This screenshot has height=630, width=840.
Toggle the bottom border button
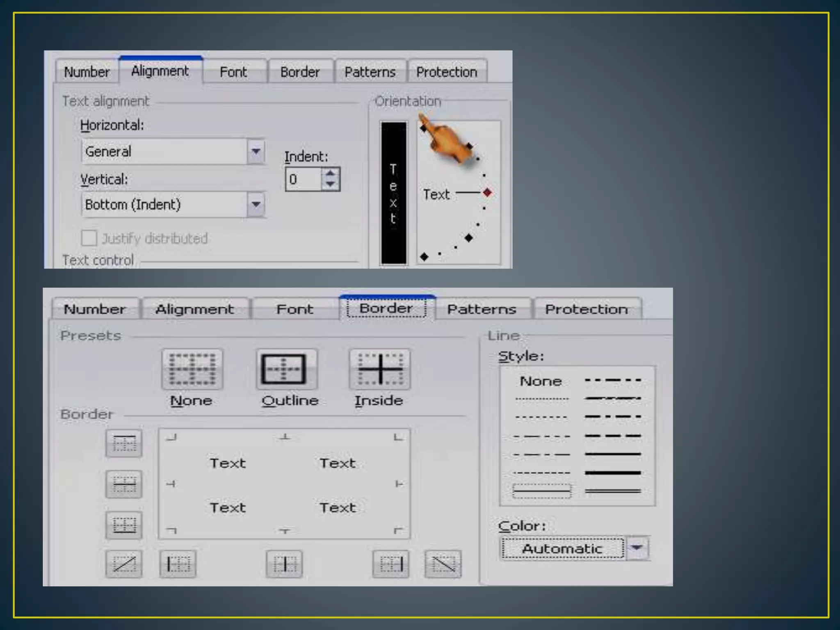pos(124,525)
